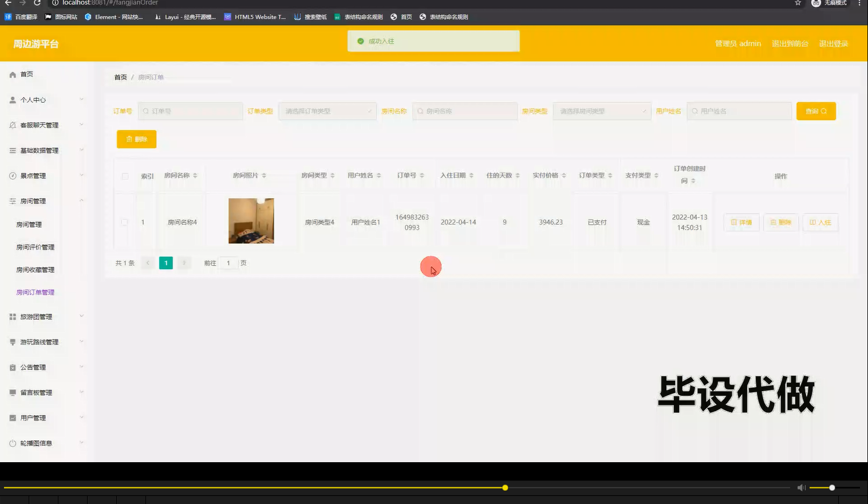Click the 轮播图信息 clock icon

coord(12,443)
